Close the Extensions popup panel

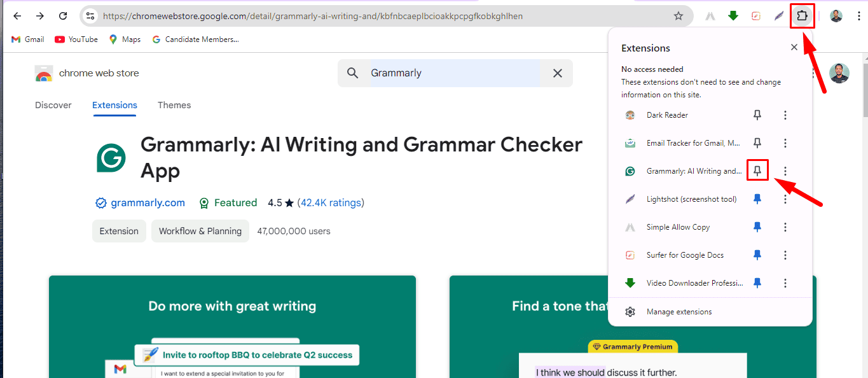tap(794, 47)
